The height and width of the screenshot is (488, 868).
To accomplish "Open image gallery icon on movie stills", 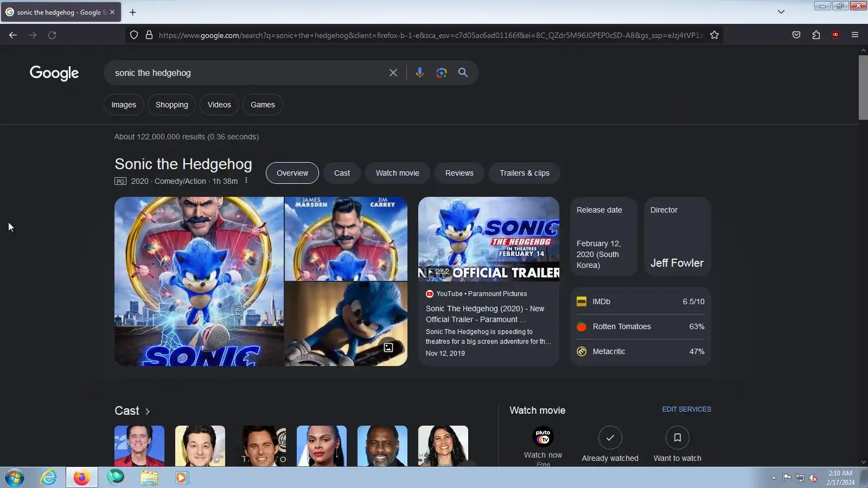I will click(x=388, y=348).
